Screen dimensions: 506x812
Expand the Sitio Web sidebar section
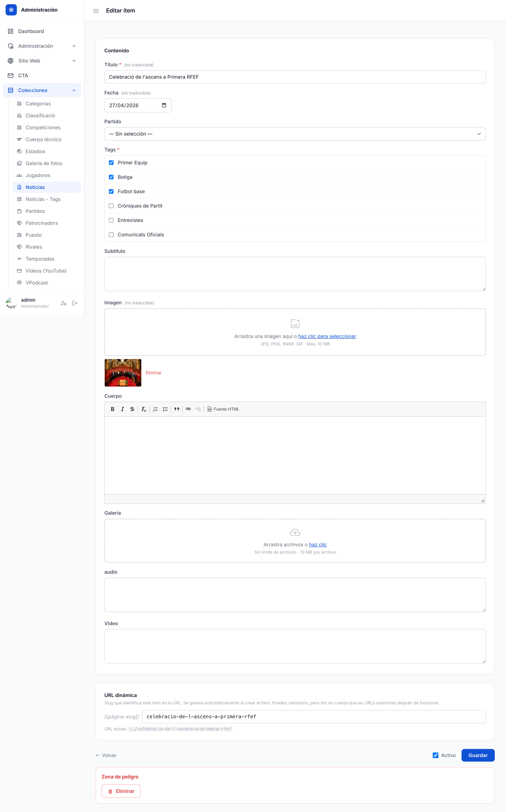tap(42, 61)
